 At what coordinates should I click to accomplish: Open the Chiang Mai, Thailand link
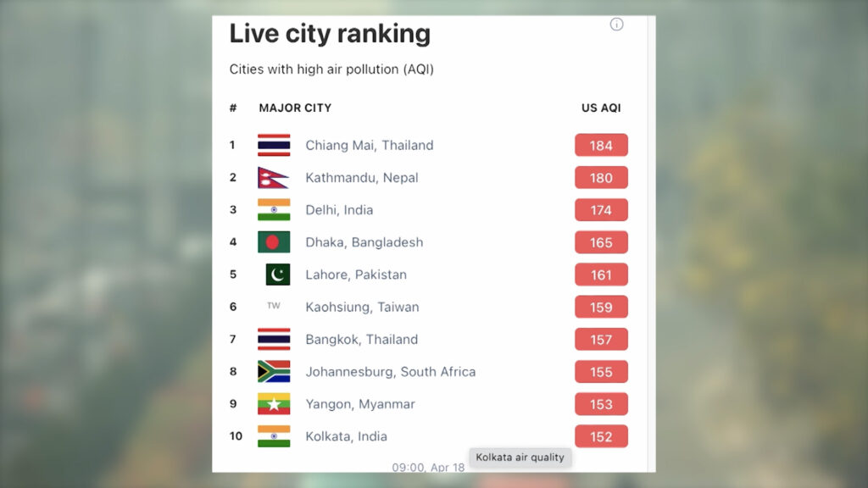pos(370,145)
